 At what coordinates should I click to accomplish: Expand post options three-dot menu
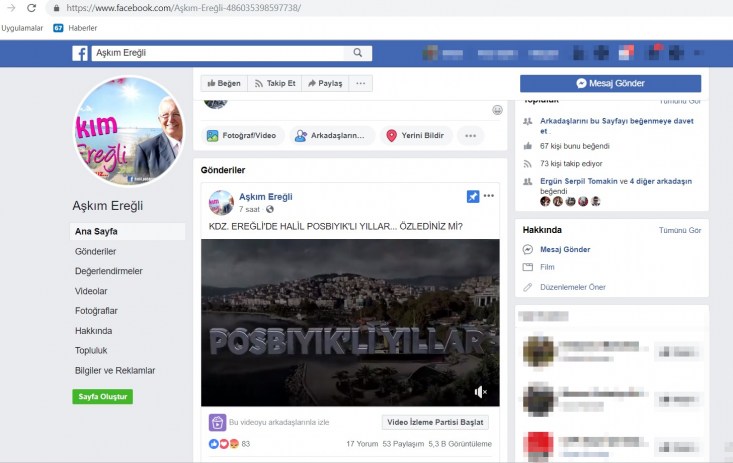pos(489,196)
